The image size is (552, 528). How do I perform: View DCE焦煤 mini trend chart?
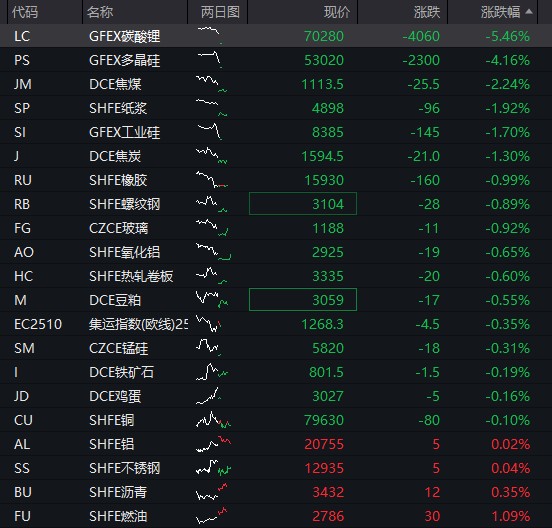[212, 84]
